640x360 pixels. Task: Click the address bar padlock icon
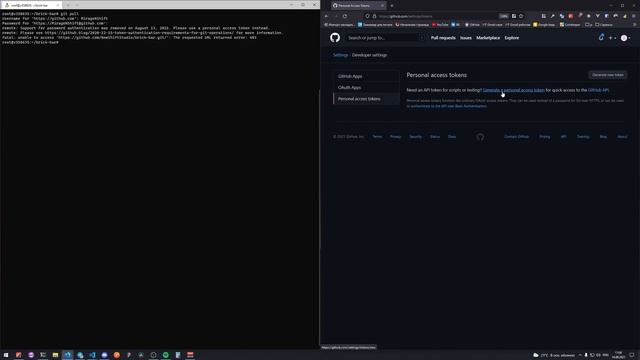(x=374, y=16)
